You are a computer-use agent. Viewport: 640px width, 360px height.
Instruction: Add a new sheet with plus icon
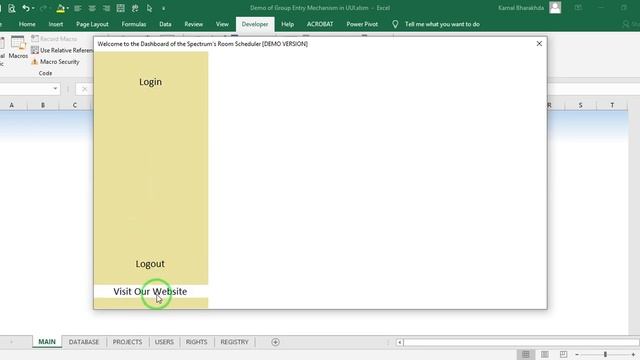click(276, 342)
